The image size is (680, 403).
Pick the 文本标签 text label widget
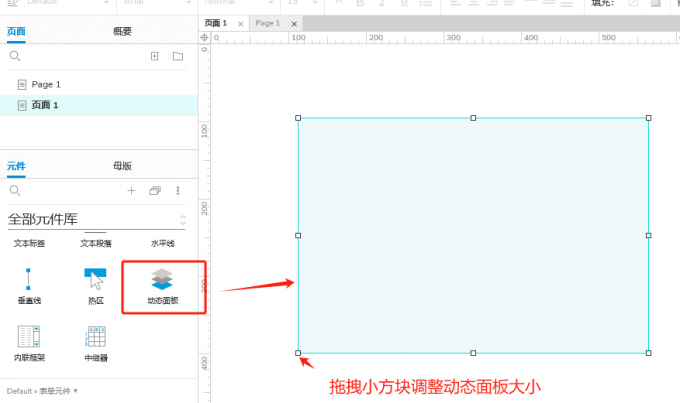click(x=29, y=243)
